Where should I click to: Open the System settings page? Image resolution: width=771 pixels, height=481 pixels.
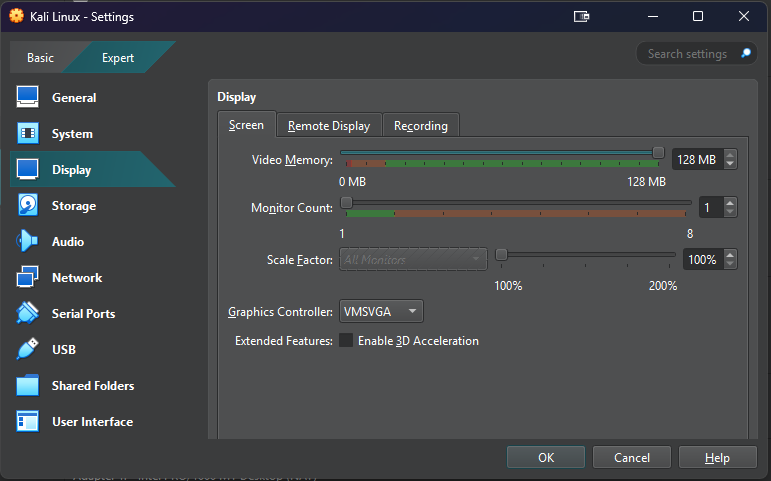coord(72,134)
